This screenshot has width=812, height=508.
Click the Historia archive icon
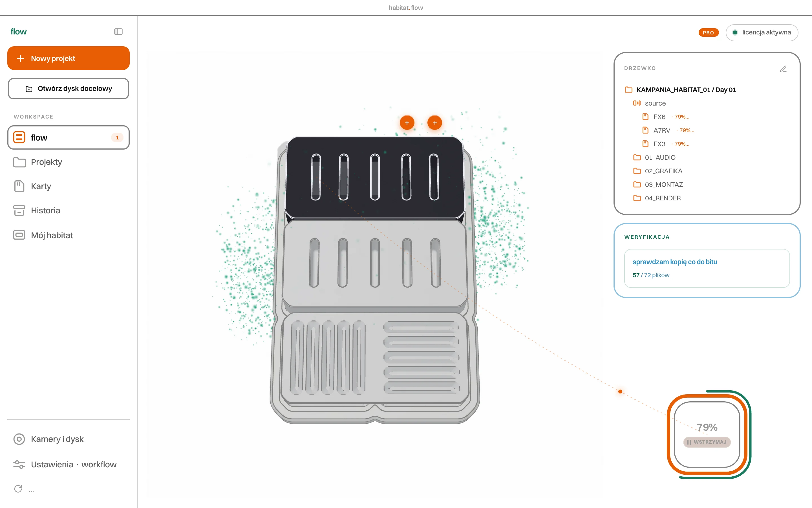(19, 211)
